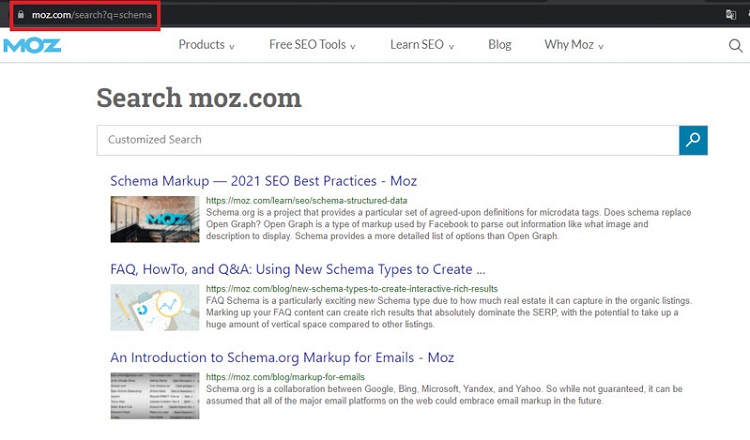Click the Search moz.com heading

199,98
